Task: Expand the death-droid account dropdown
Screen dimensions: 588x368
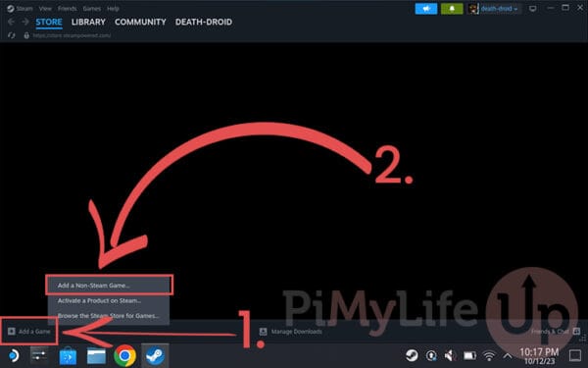Action: tap(499, 9)
